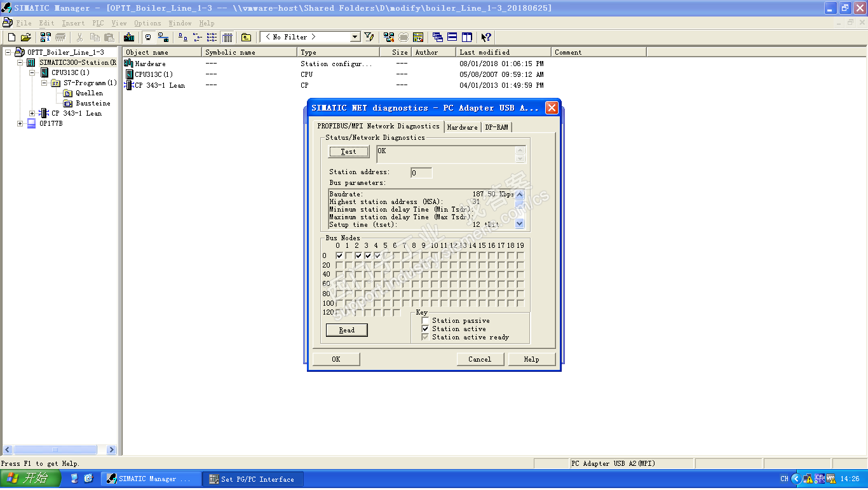
Task: Toggle the Station passive key checkbox
Action: point(426,321)
